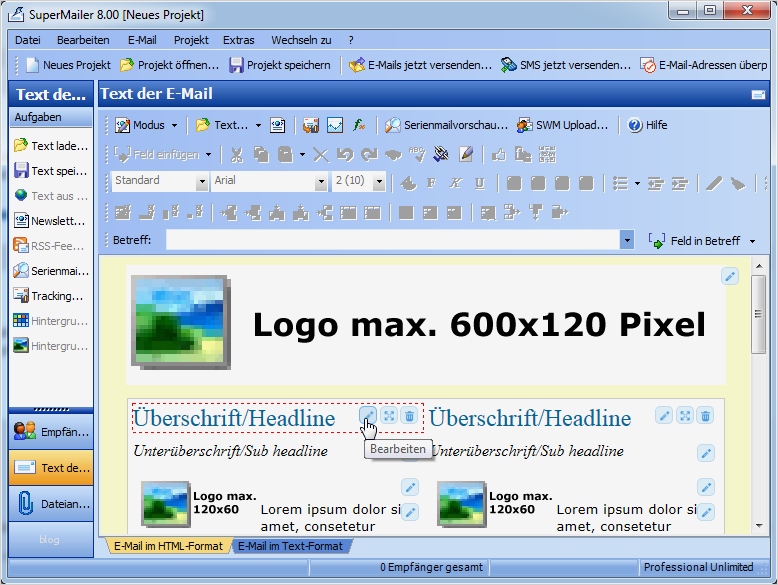Open the newsletter template icon beside Text…
The image size is (778, 585).
277,125
